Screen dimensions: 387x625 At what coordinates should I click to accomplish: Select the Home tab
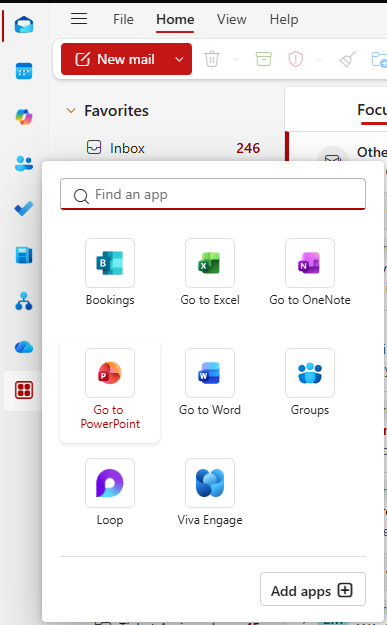pos(175,19)
